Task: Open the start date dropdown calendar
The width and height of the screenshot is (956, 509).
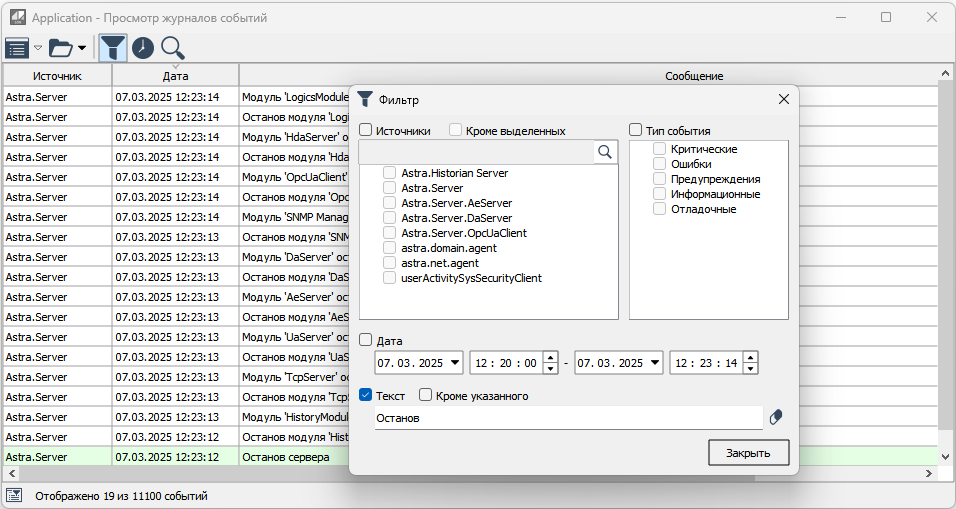Action: [456, 363]
